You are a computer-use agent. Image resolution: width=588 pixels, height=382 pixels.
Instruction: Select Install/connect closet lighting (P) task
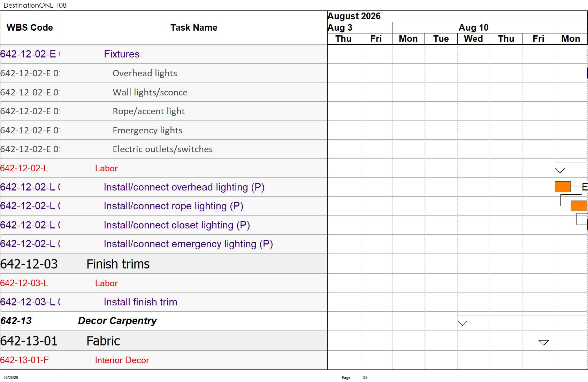point(177,225)
